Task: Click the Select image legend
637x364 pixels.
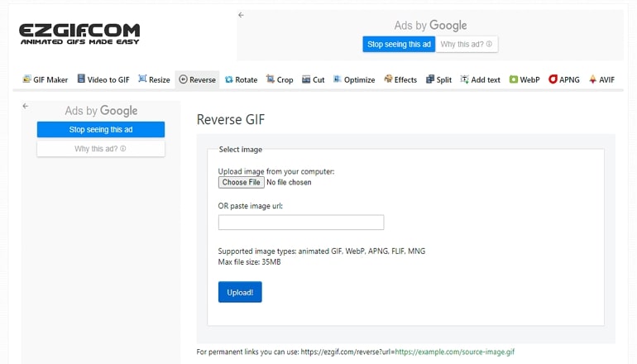Action: 241,150
